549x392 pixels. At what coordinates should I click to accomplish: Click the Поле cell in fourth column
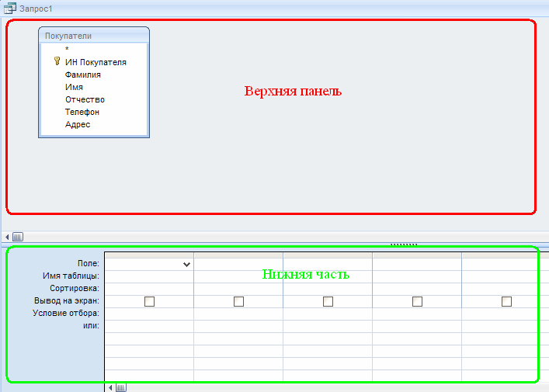coord(417,264)
